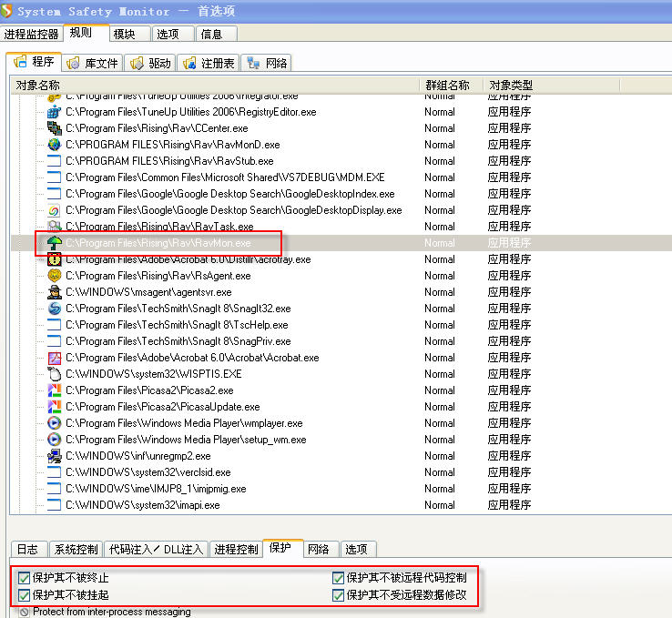Click the GoogleDesktopDisplay.exe swirl icon
The height and width of the screenshot is (618, 672).
pyautogui.click(x=54, y=210)
